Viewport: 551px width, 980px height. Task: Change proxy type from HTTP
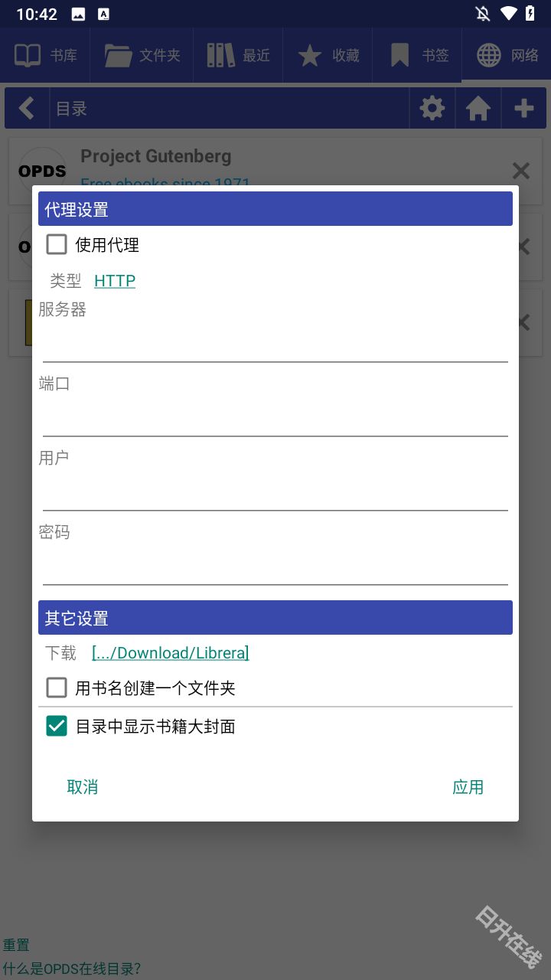pos(115,281)
